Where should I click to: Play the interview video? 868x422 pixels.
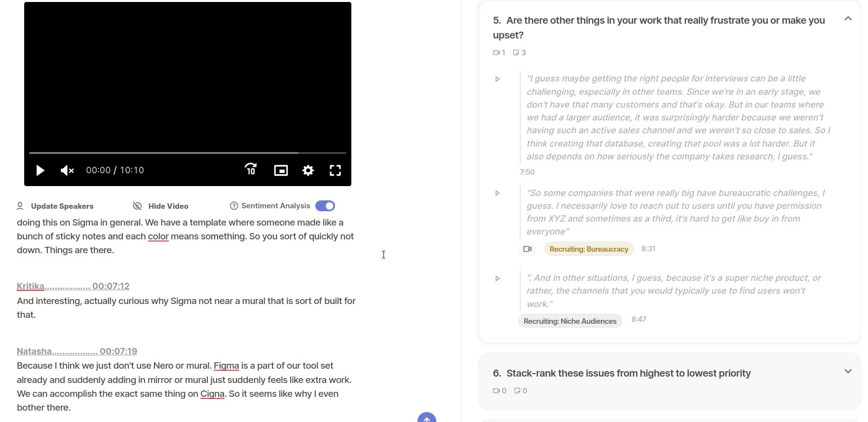[40, 171]
